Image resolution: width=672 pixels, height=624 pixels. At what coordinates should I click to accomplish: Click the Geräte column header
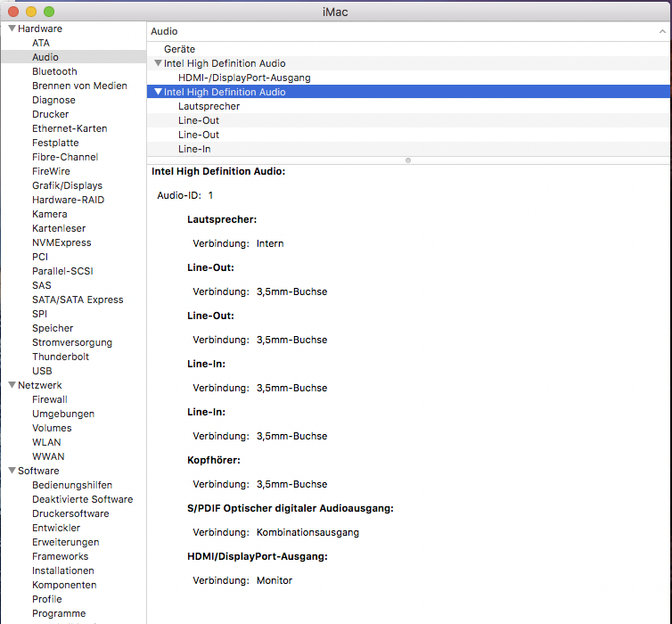[x=179, y=49]
